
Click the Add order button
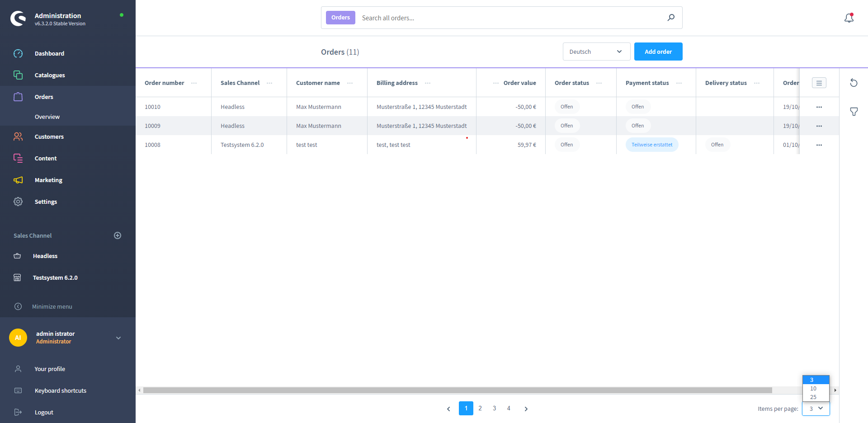[658, 52]
